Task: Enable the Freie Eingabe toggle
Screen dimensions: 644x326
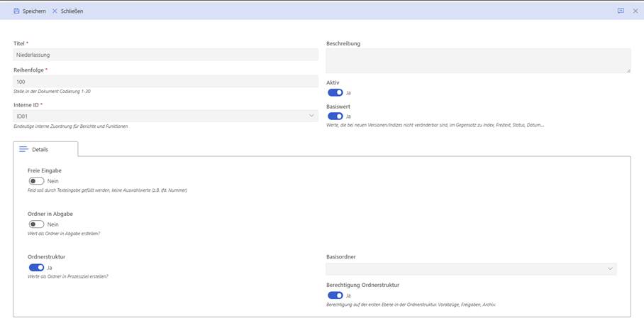Action: coord(36,181)
